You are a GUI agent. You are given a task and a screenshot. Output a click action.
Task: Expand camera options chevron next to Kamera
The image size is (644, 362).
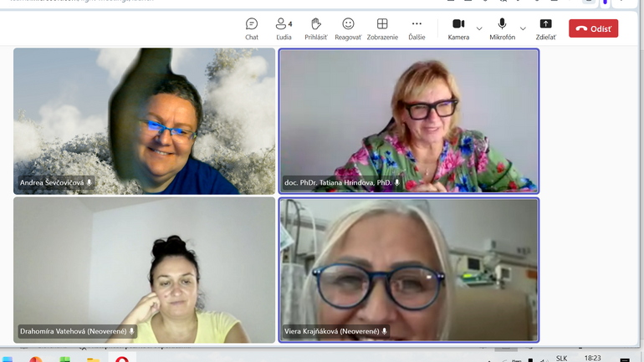(x=479, y=28)
